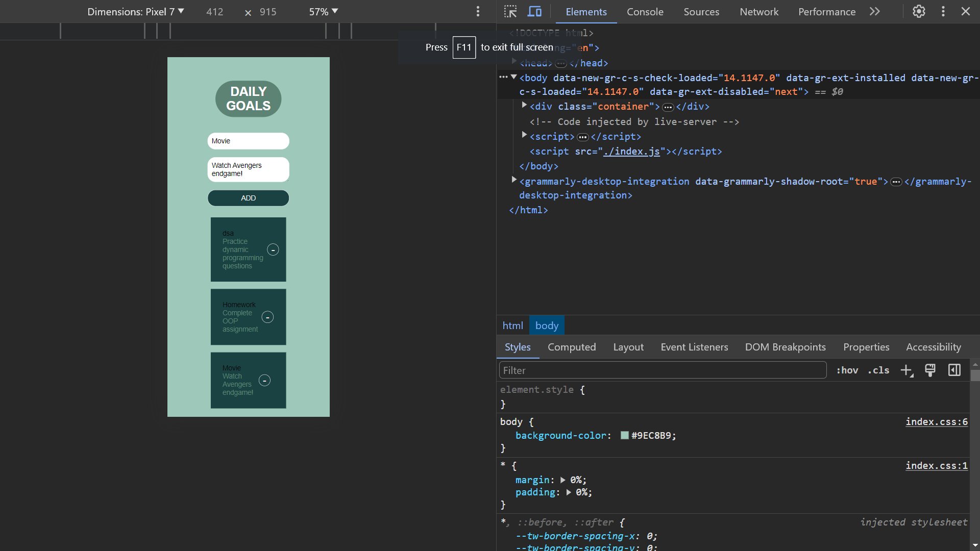Open the Dimensions Pixel 7 dropdown

(x=135, y=11)
